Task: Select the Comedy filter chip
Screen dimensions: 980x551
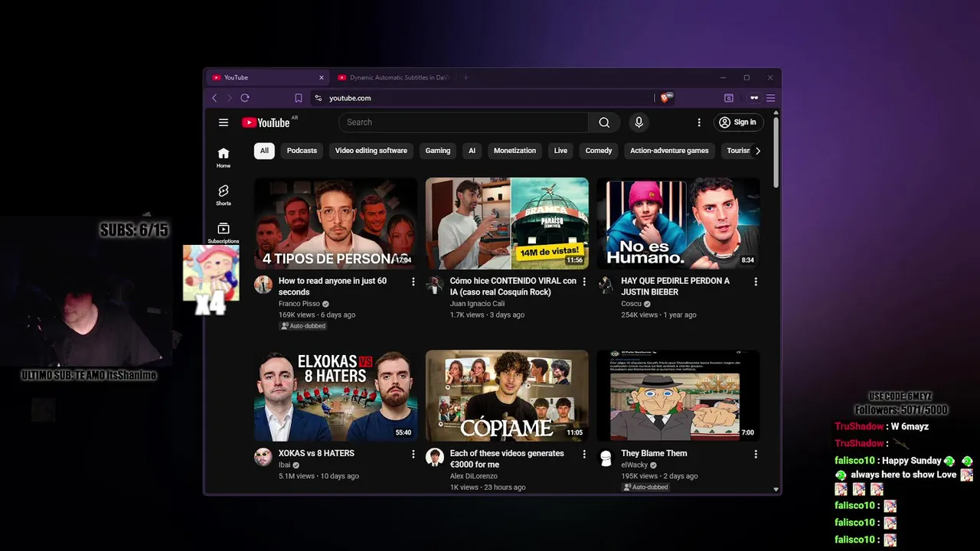Action: pos(599,151)
